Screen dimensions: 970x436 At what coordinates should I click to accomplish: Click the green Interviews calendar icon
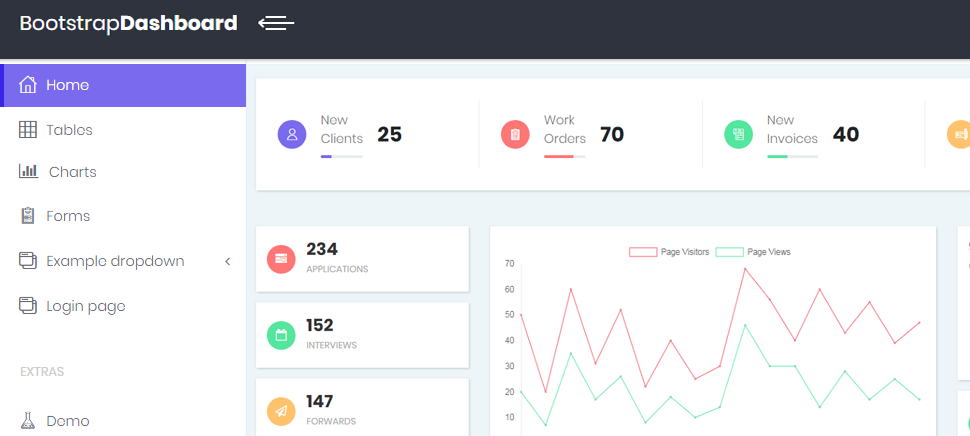pyautogui.click(x=281, y=335)
